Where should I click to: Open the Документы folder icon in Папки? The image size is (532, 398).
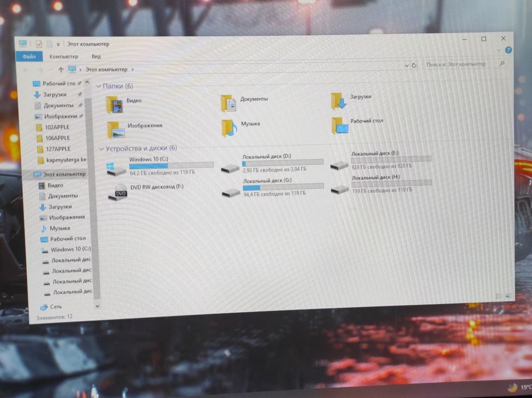pos(229,103)
